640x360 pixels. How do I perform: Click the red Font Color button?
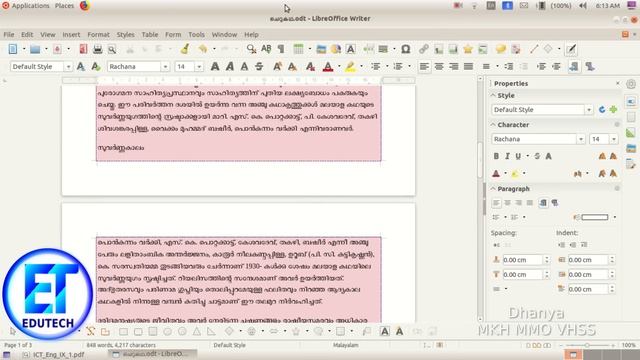coord(328,67)
